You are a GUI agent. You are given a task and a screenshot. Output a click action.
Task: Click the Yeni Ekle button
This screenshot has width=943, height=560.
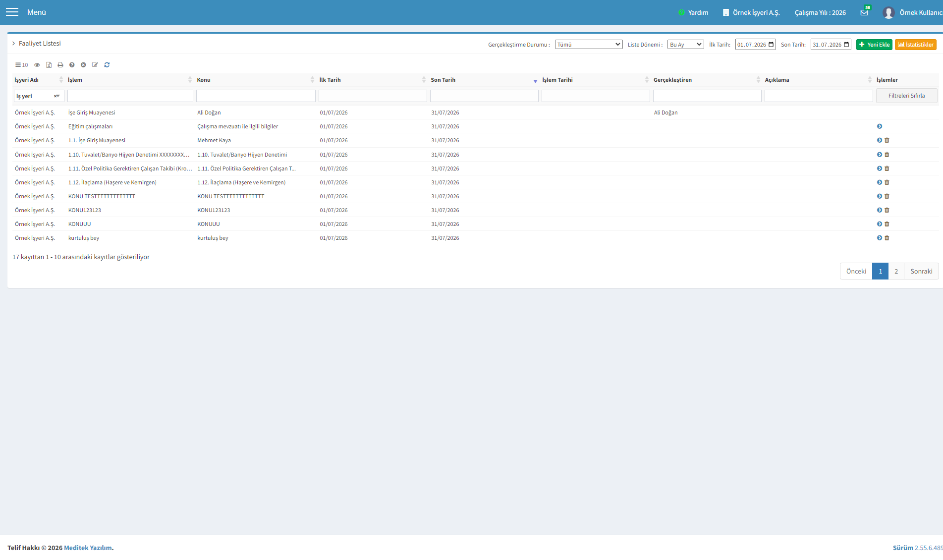[874, 45]
